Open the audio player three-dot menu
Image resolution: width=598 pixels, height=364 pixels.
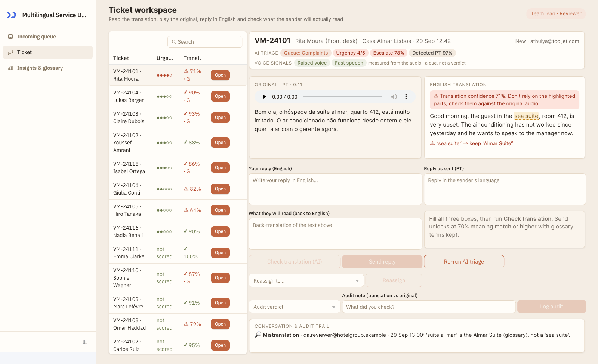click(406, 97)
